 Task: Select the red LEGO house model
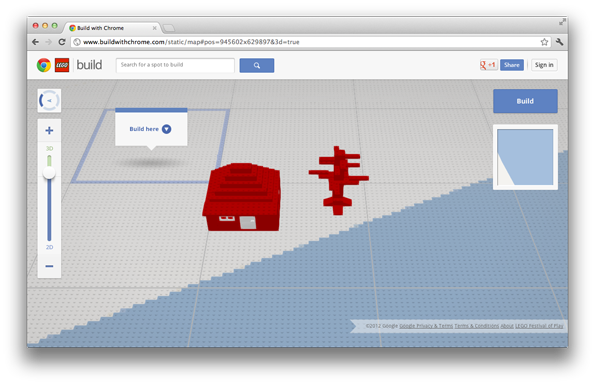tap(242, 197)
